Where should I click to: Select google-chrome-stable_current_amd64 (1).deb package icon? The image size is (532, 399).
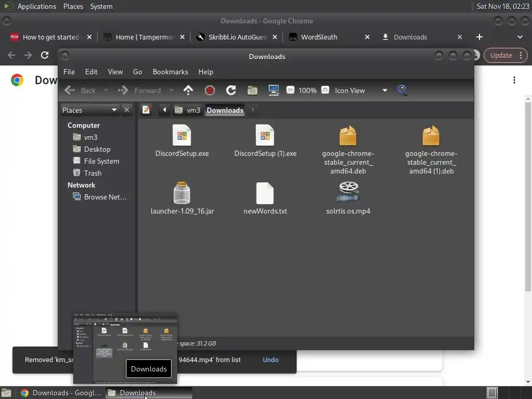(x=431, y=136)
